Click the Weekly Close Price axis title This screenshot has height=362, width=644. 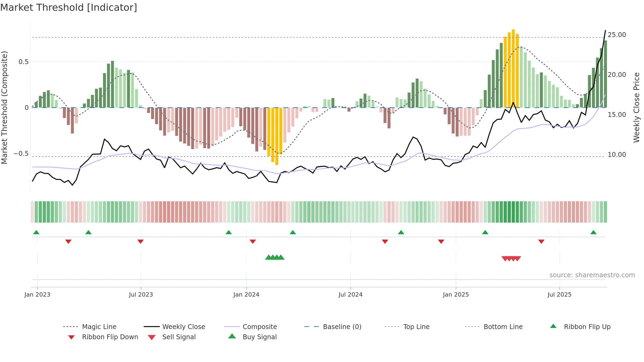pos(636,108)
